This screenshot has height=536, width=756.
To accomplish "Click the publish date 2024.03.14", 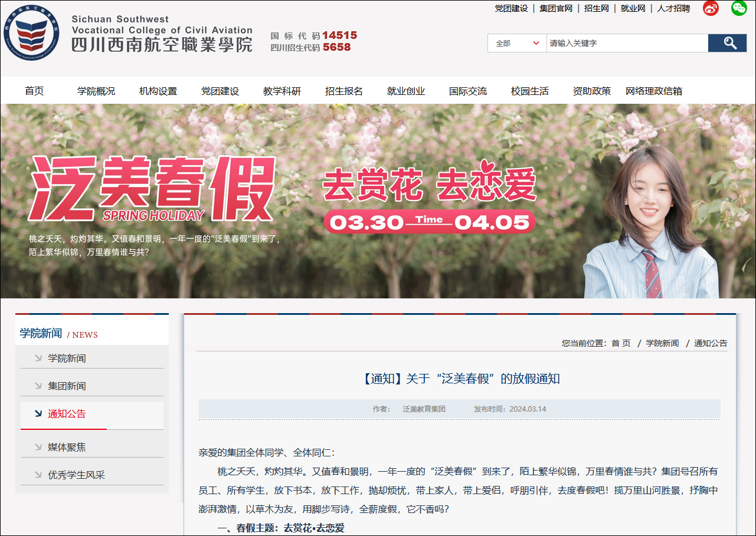I will tap(528, 409).
